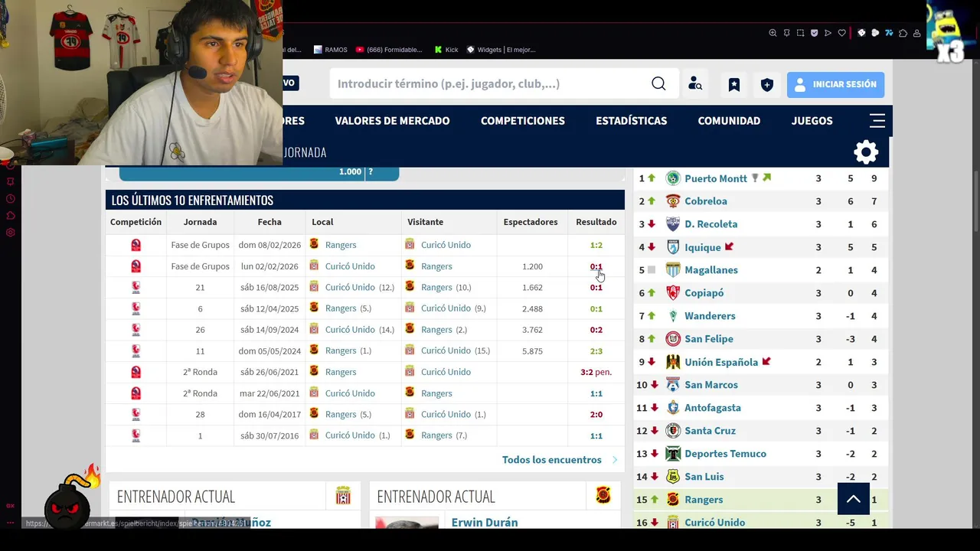980x551 pixels.
Task: Click the INICIAR SESIÓN button
Action: pyautogui.click(x=835, y=84)
